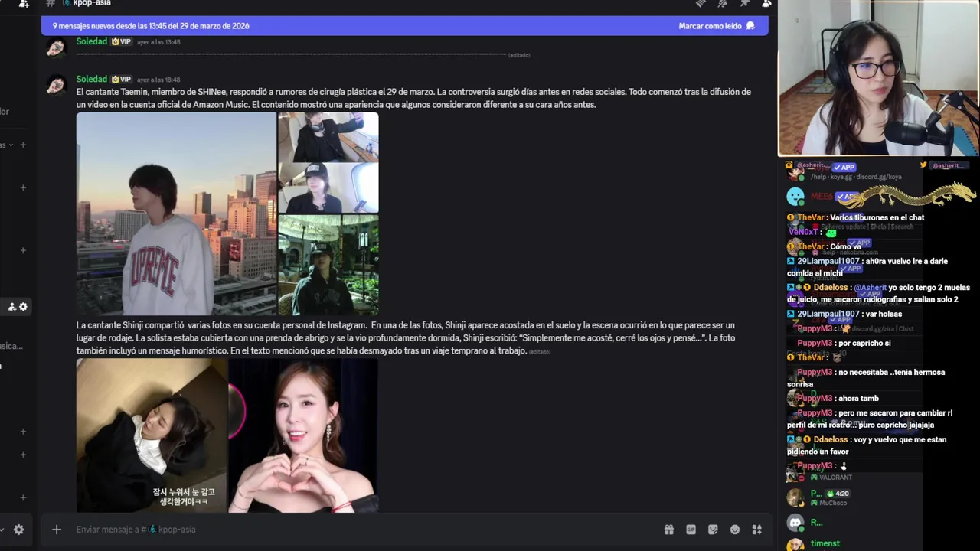980x551 pixels.
Task: Click the new messages banner text
Action: click(x=151, y=26)
